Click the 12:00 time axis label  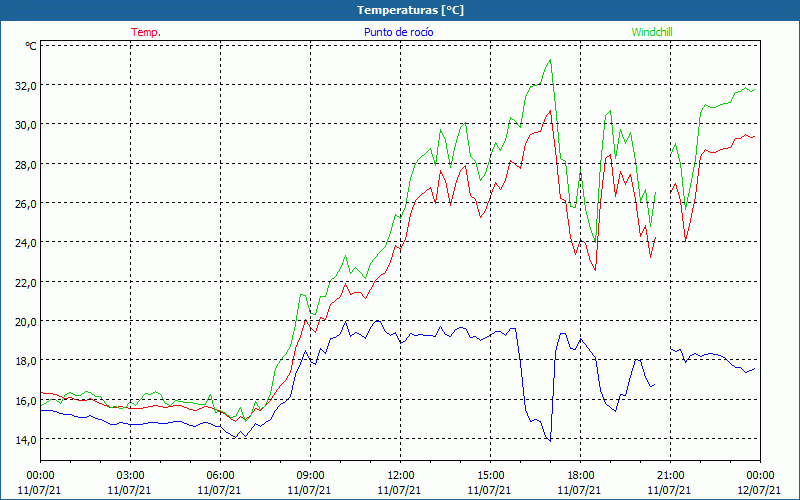tap(401, 476)
